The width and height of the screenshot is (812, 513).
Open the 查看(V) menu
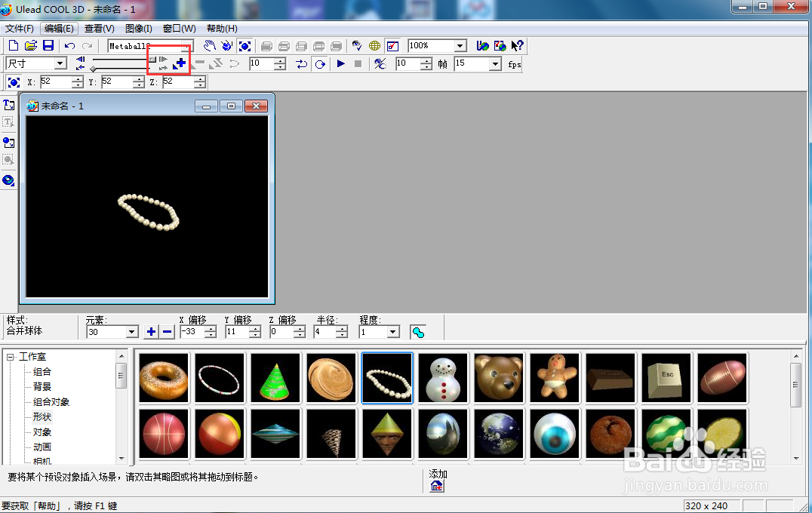coord(100,29)
